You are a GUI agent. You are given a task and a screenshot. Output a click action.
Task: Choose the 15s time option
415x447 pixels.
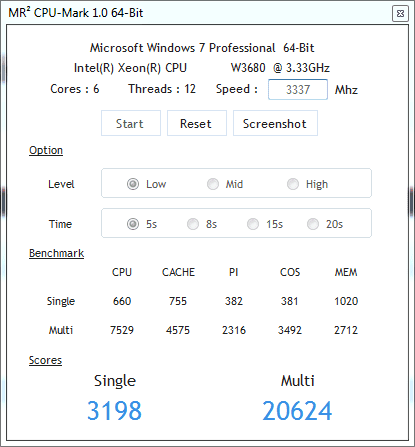(253, 224)
